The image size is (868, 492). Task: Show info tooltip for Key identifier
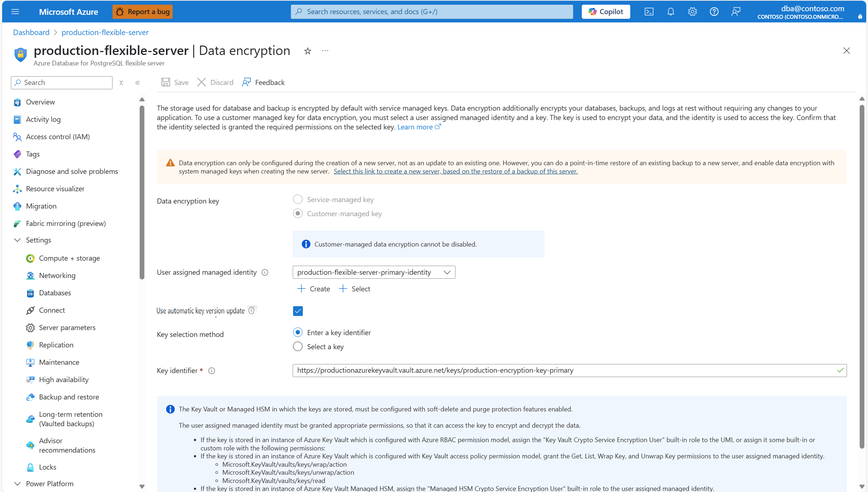coord(212,371)
